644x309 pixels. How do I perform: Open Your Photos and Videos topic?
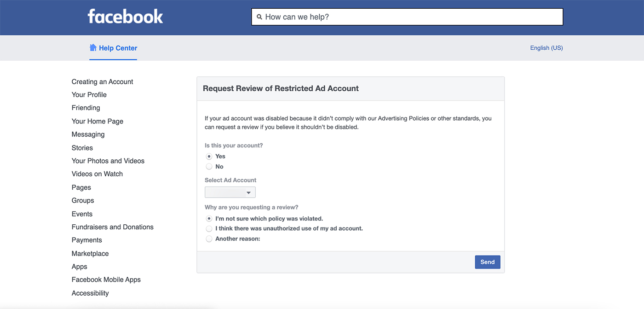[108, 161]
